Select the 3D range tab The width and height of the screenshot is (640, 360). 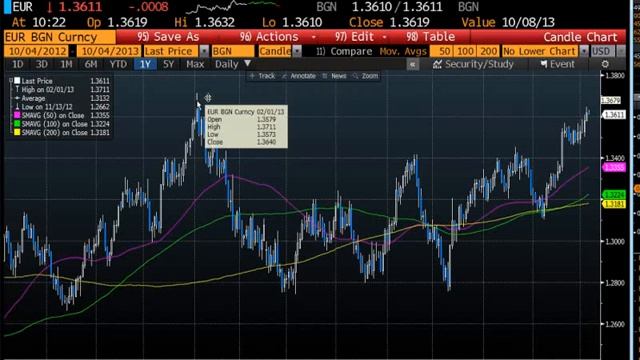42,64
